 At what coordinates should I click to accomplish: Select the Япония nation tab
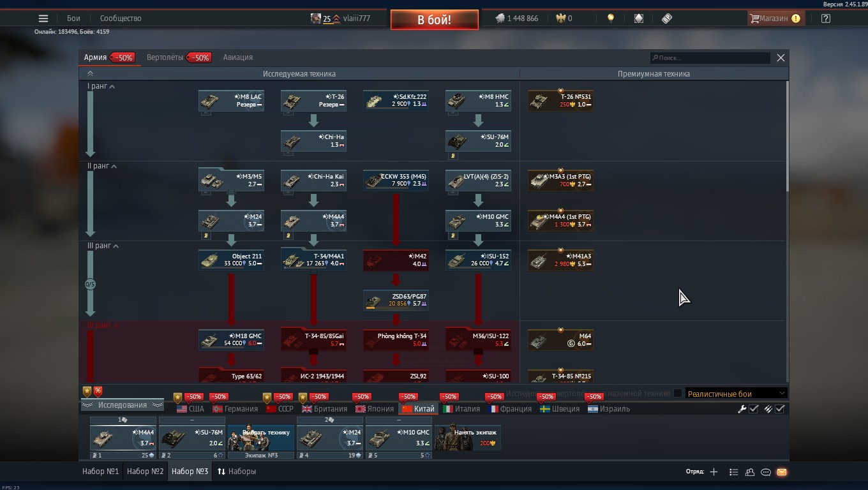(x=375, y=409)
